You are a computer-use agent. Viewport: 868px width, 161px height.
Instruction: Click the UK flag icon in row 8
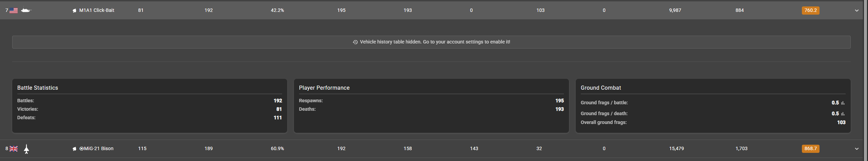click(x=14, y=149)
